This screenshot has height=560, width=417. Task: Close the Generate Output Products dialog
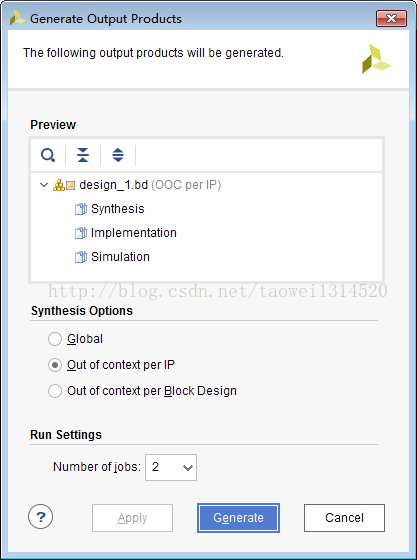[x=391, y=19]
